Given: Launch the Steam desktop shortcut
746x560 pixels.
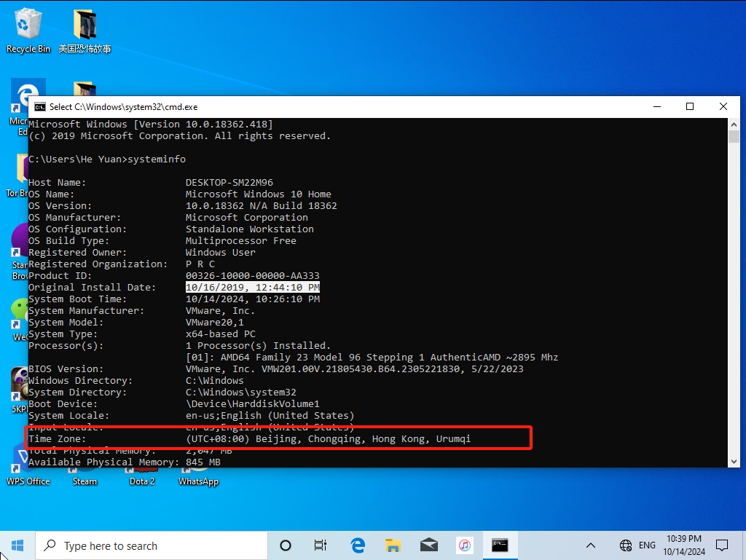Looking at the screenshot, I should pos(85,476).
